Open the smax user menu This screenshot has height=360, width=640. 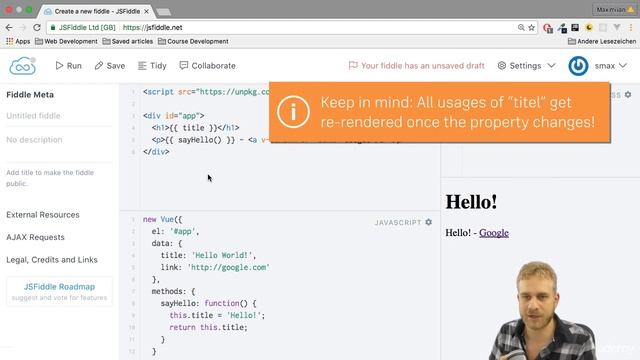coord(611,66)
